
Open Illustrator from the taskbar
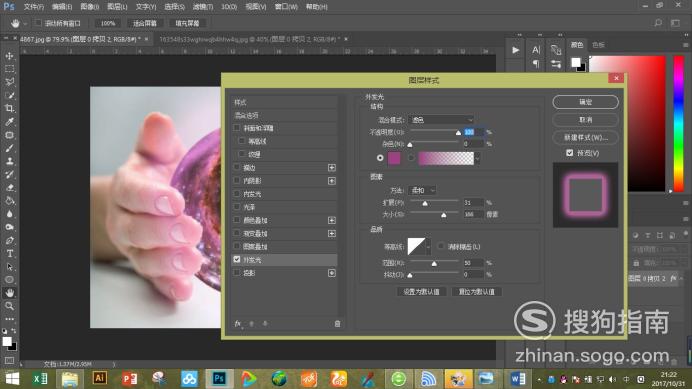tap(99, 378)
